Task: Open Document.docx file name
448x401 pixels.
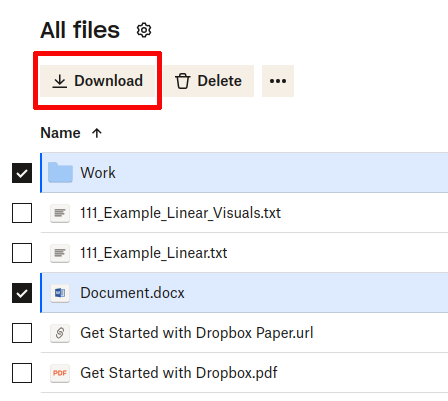Action: tap(132, 293)
